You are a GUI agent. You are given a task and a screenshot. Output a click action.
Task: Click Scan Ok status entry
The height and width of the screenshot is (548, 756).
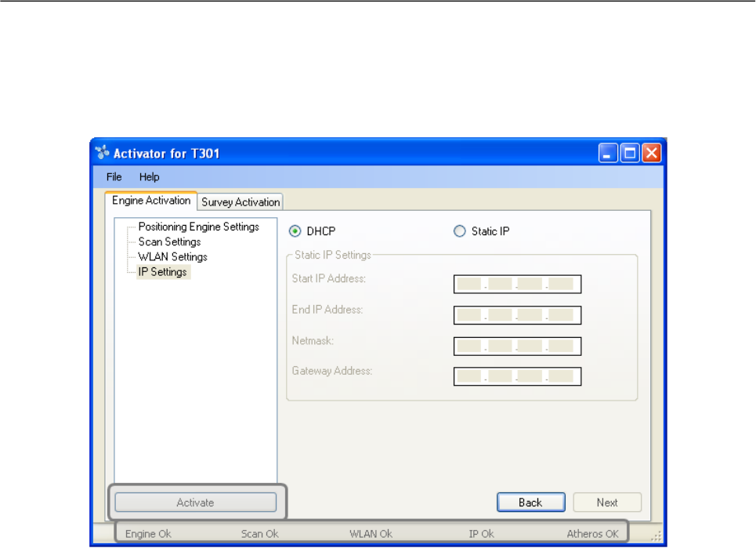point(259,534)
